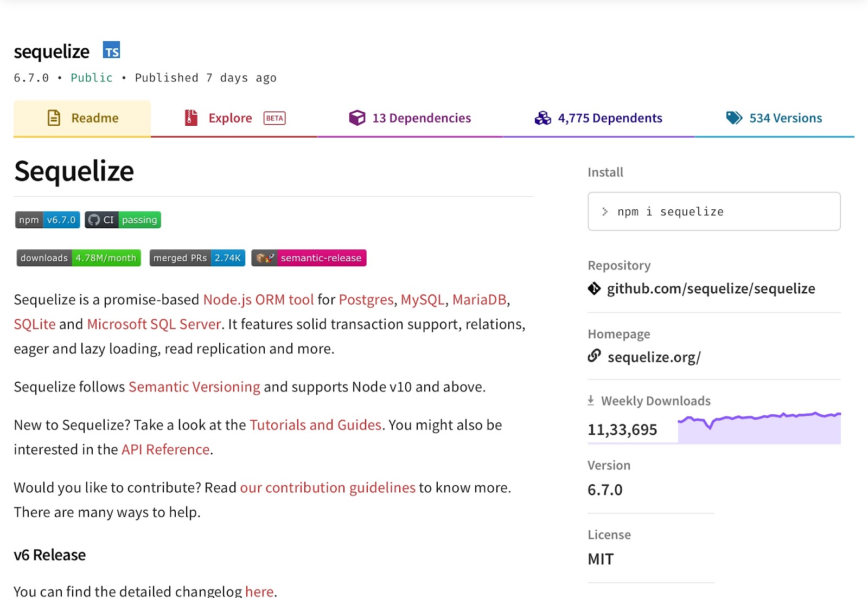
Task: Click the 'Install' sidebar heading
Action: pos(605,172)
